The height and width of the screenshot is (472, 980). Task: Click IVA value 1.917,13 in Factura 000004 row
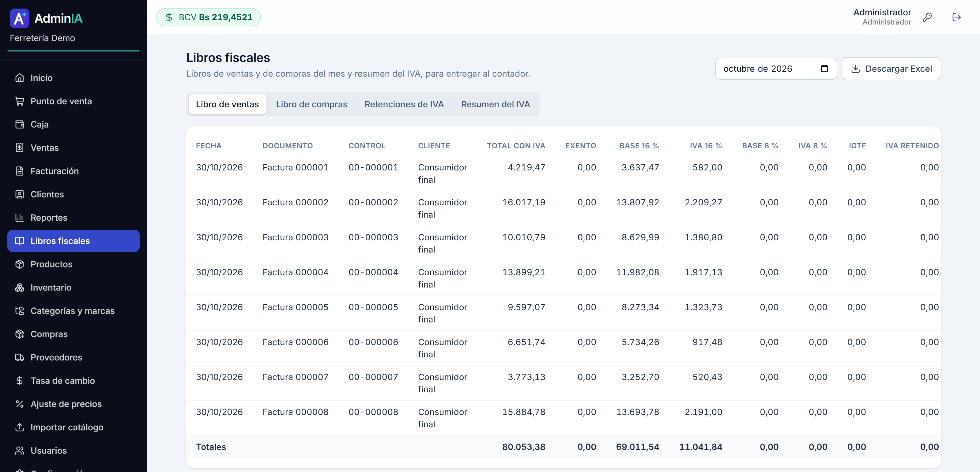703,272
